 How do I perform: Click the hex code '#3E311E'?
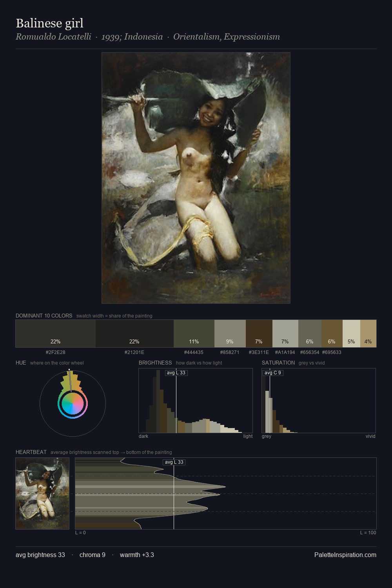click(x=259, y=352)
